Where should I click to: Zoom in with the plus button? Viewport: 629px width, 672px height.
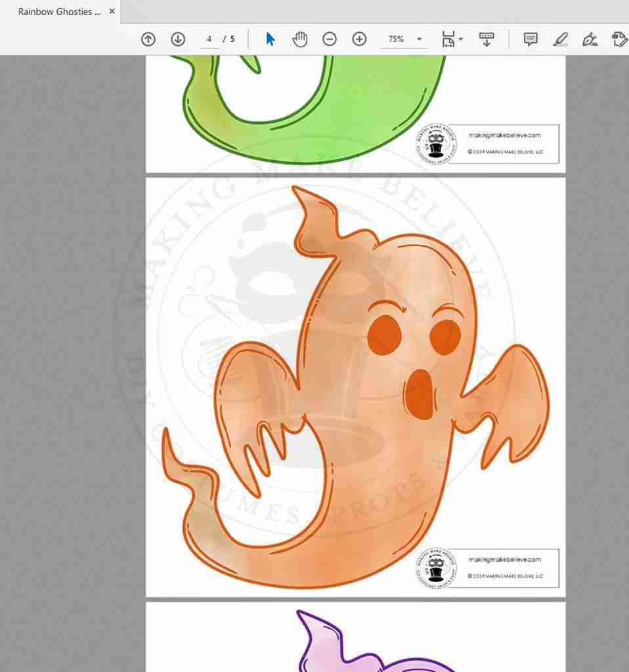tap(359, 39)
